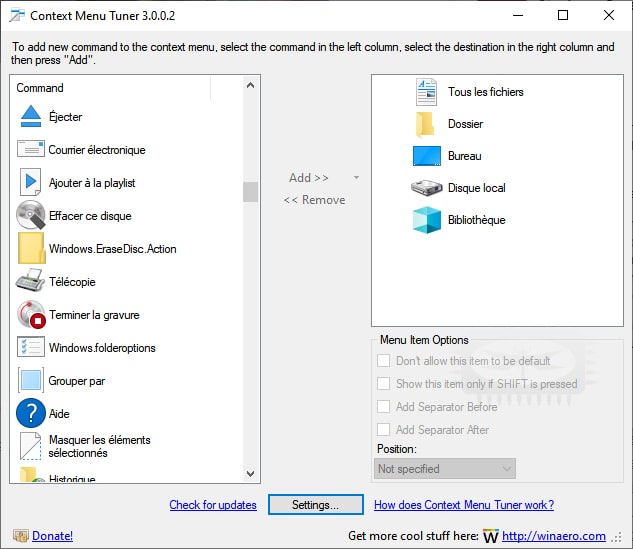Click the Grouper par icon
This screenshot has width=633, height=549.
pyautogui.click(x=31, y=380)
